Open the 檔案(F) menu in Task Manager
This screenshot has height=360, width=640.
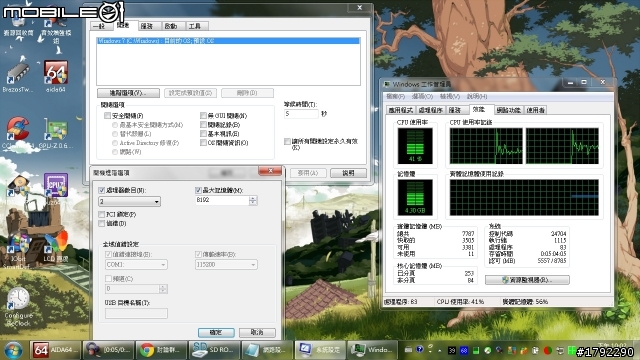(395, 96)
